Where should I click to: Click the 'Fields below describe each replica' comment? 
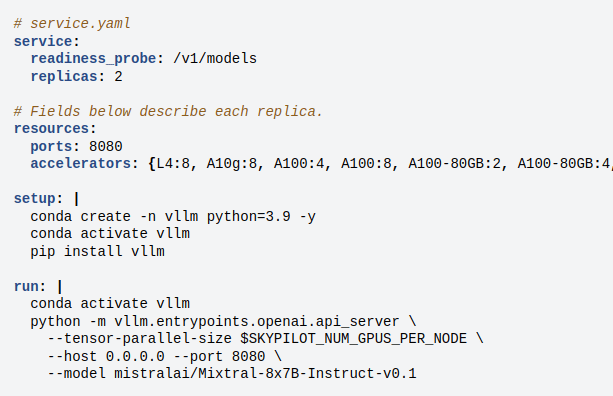coord(168,111)
